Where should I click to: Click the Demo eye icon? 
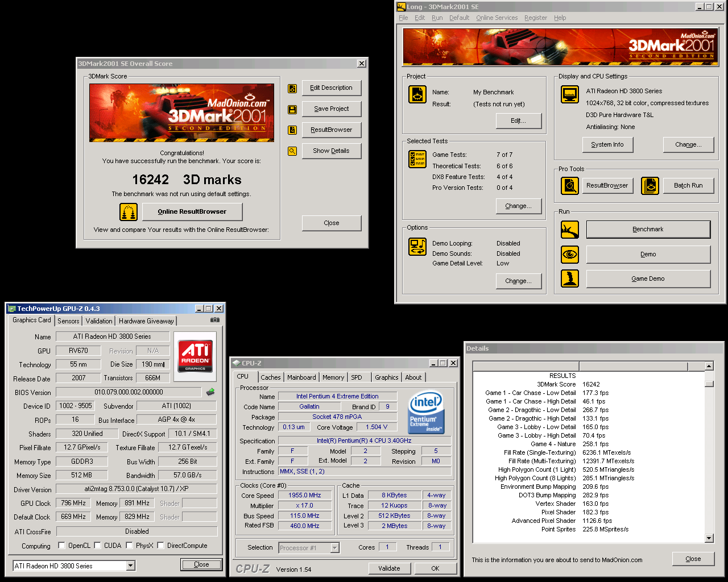pos(570,254)
